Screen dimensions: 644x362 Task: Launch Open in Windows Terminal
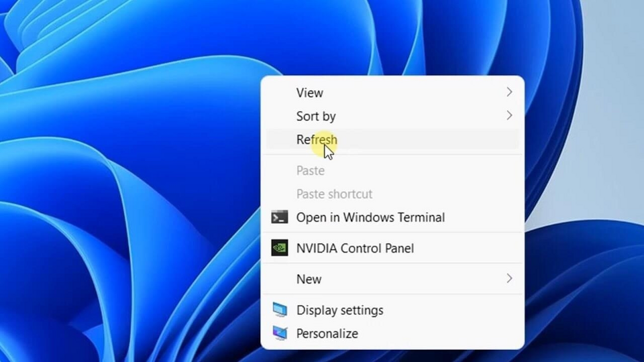pyautogui.click(x=370, y=217)
